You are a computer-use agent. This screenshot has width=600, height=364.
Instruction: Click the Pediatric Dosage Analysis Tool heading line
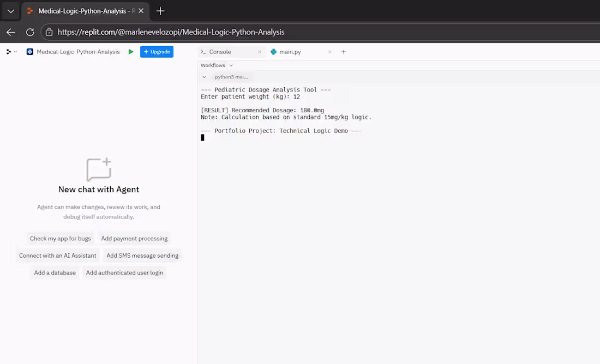(266, 90)
